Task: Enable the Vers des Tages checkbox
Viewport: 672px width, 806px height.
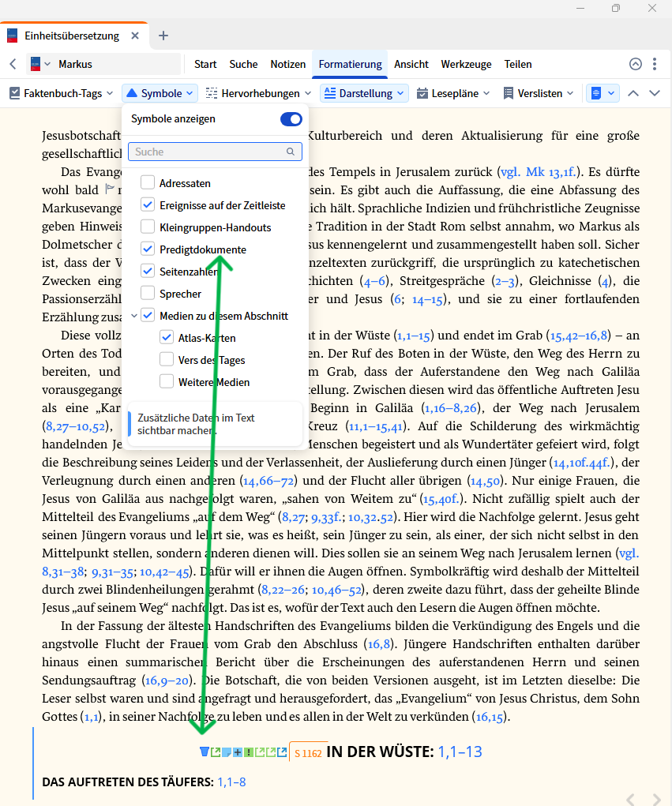Action: pos(167,359)
